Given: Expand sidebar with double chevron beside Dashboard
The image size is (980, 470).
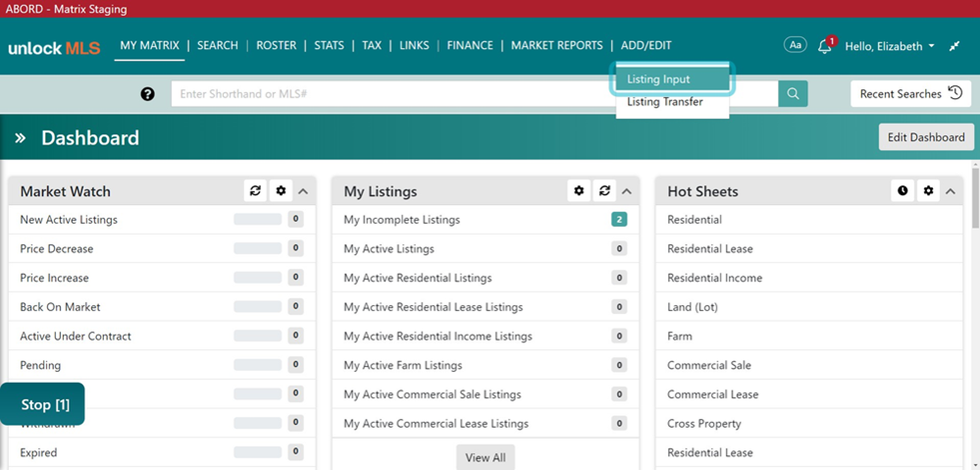Looking at the screenshot, I should tap(20, 138).
